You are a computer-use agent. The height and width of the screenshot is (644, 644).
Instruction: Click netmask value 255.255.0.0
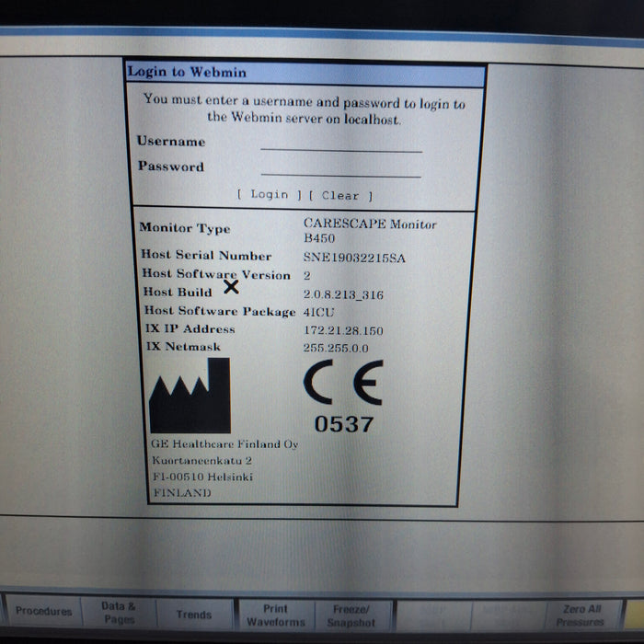336,348
